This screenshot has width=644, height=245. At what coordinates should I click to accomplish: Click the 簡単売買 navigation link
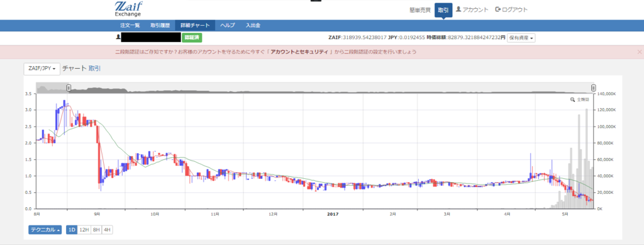click(x=419, y=10)
